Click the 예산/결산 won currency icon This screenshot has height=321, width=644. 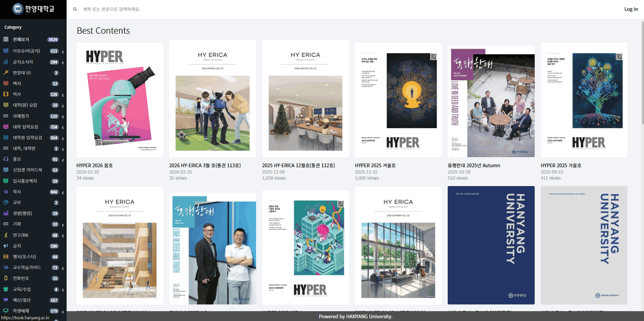click(6, 300)
